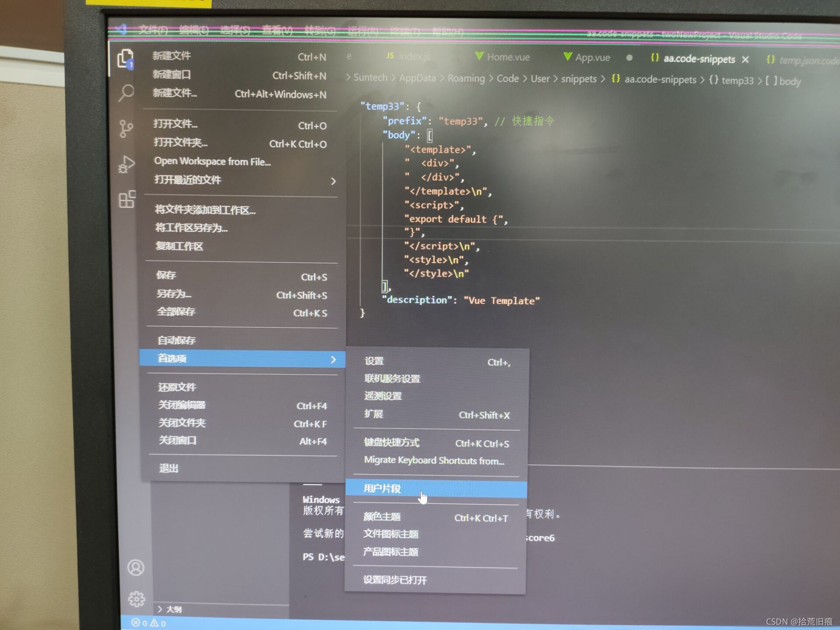Click the errors and warnings status indicator
840x630 pixels.
click(149, 623)
